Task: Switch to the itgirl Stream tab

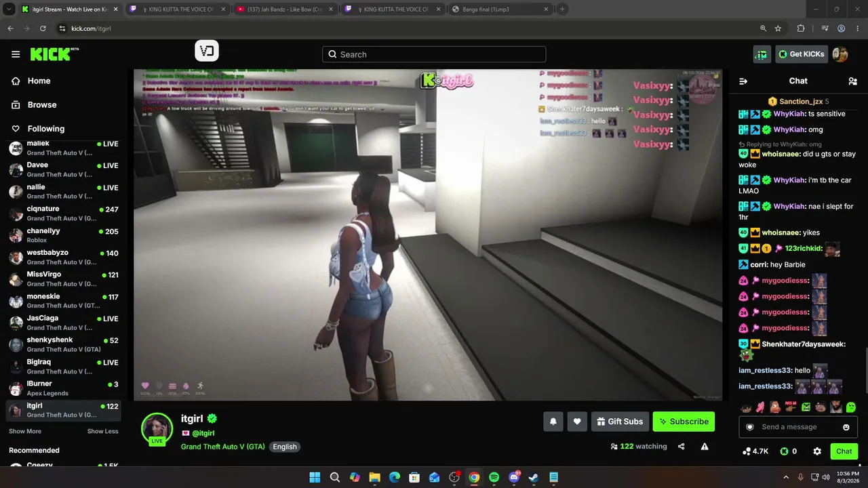Action: (68, 9)
